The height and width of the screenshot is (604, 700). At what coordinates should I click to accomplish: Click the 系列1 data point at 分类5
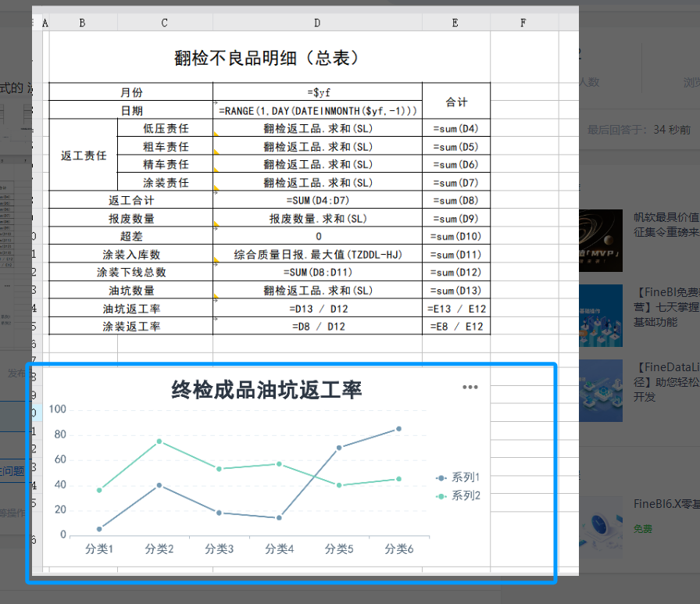tap(339, 448)
